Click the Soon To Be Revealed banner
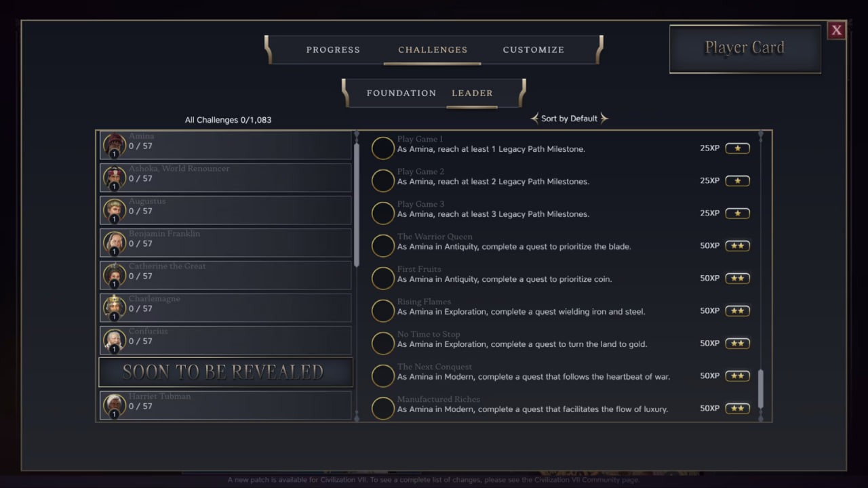This screenshot has height=488, width=868. pos(226,372)
